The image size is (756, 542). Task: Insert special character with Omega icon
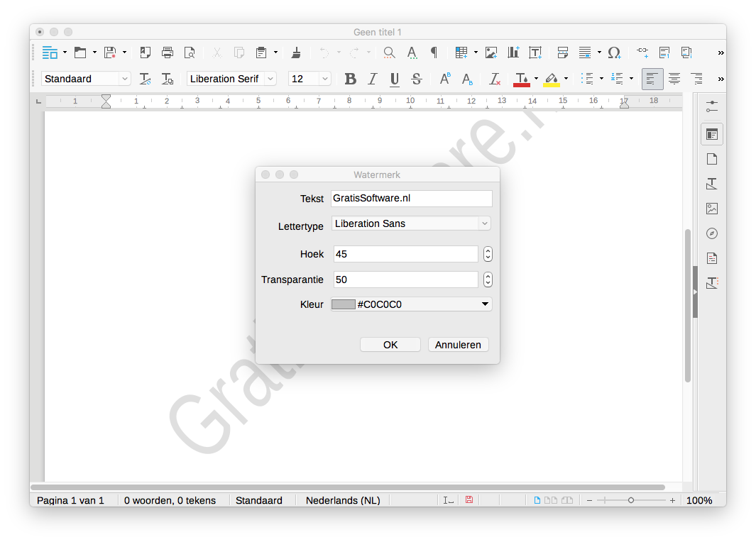point(614,52)
